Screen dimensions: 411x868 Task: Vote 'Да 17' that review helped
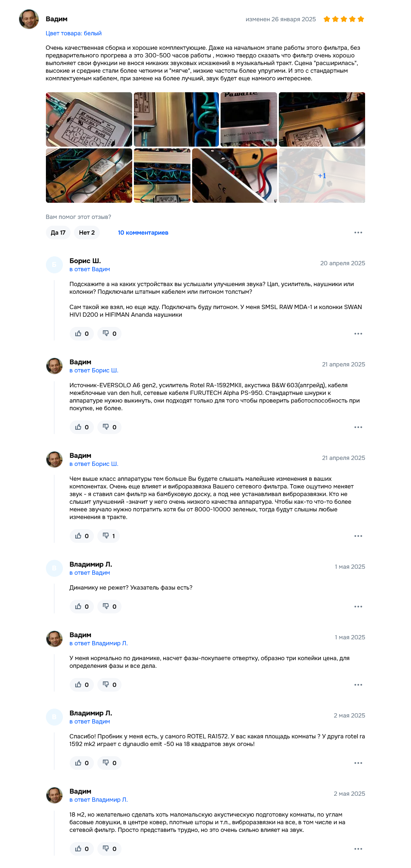click(x=58, y=233)
